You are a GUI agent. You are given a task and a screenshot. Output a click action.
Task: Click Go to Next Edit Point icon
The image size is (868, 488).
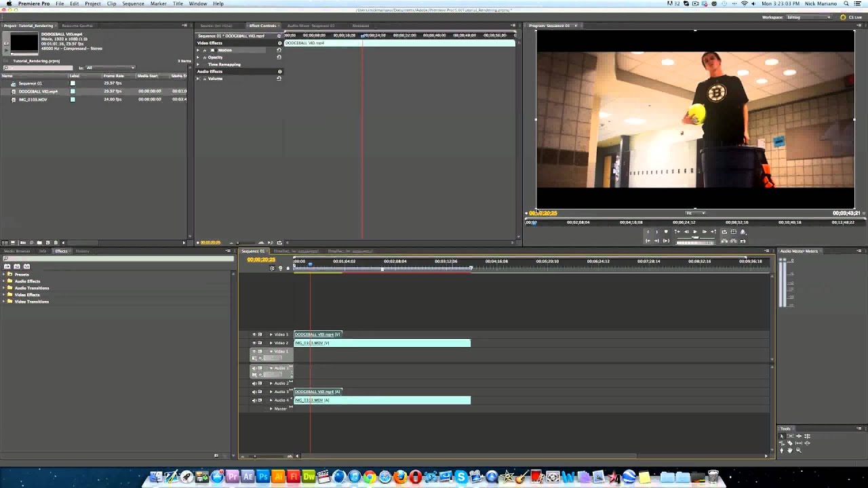pos(713,232)
